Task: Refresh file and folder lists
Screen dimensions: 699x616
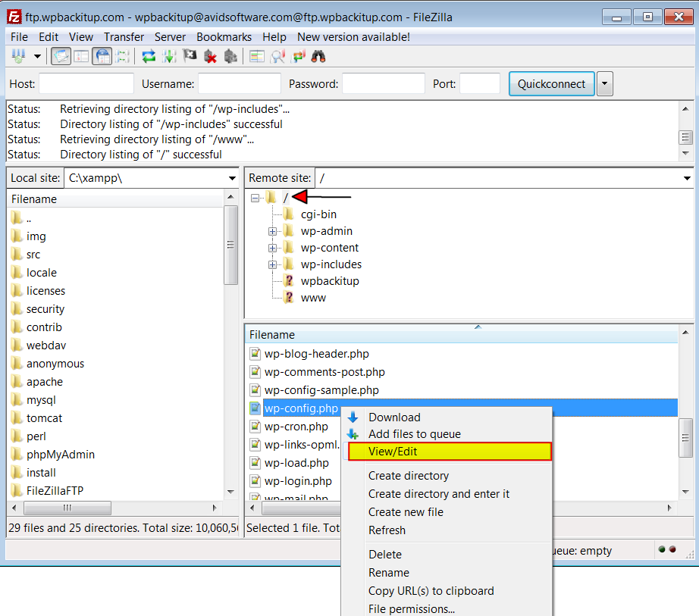Action: 149,57
